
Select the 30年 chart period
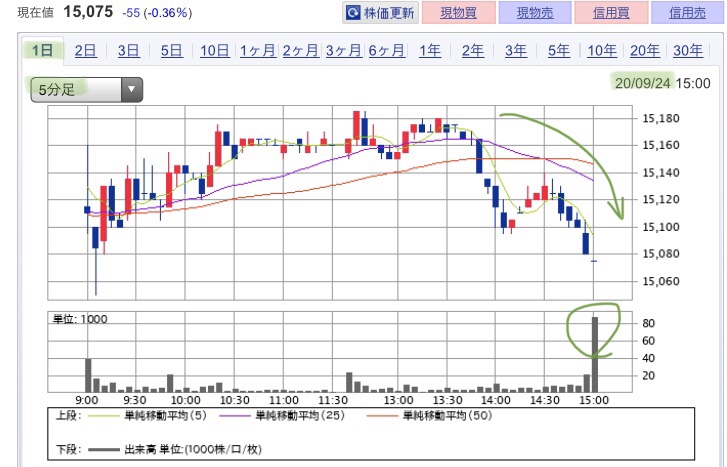point(688,50)
